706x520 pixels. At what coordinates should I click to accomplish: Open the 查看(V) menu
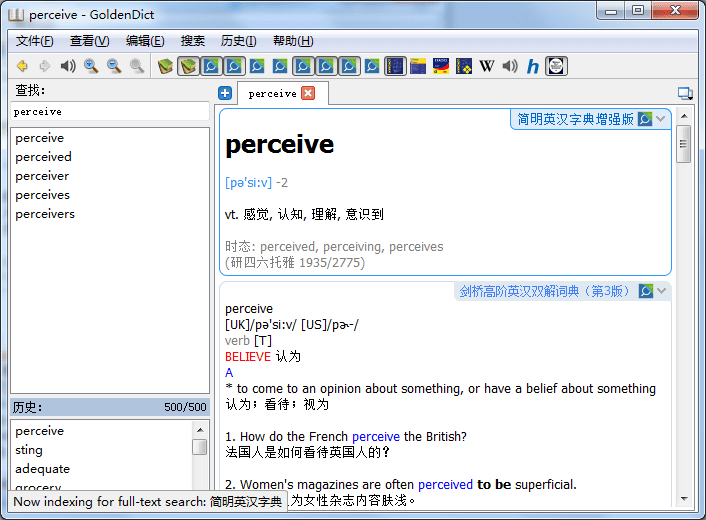pyautogui.click(x=89, y=41)
